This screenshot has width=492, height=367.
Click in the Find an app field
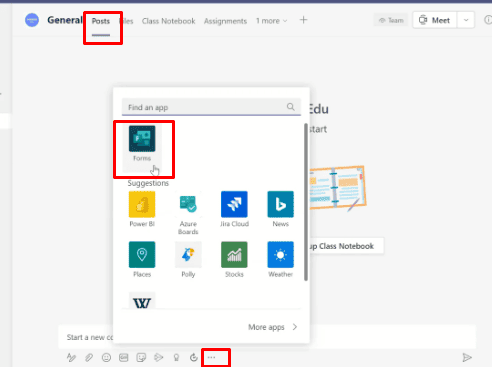coord(211,107)
